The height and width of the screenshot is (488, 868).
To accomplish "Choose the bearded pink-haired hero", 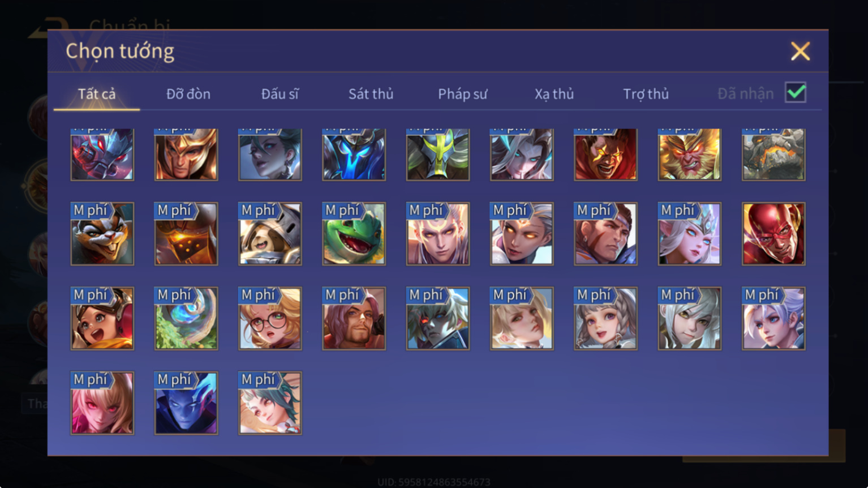I will [354, 318].
